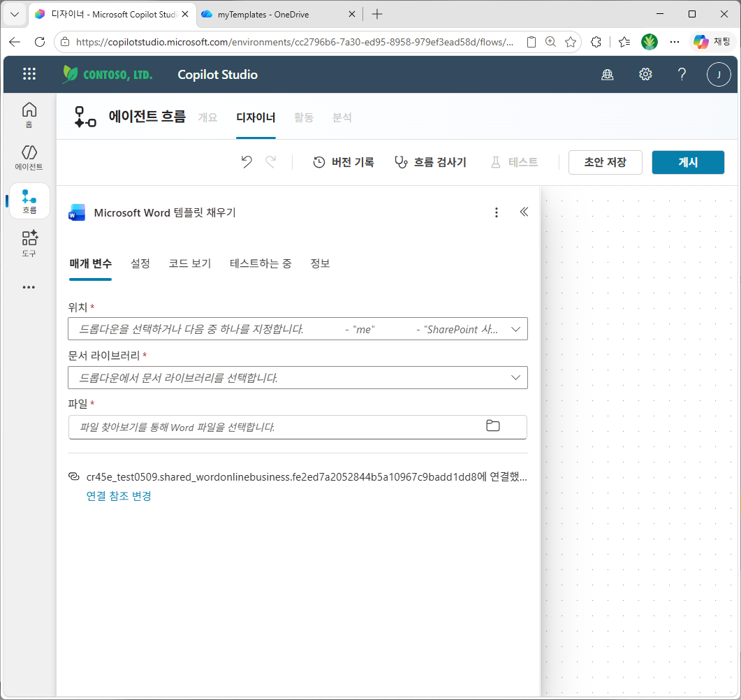Open the tab search dropdown chevron
Image resolution: width=741 pixels, height=700 pixels.
pyautogui.click(x=15, y=14)
